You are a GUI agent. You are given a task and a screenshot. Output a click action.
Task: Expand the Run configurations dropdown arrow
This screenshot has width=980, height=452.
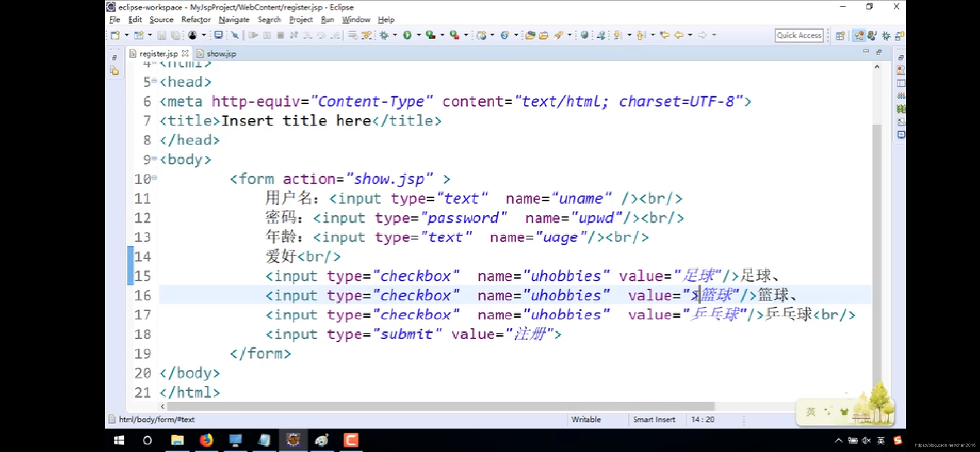pos(418,36)
